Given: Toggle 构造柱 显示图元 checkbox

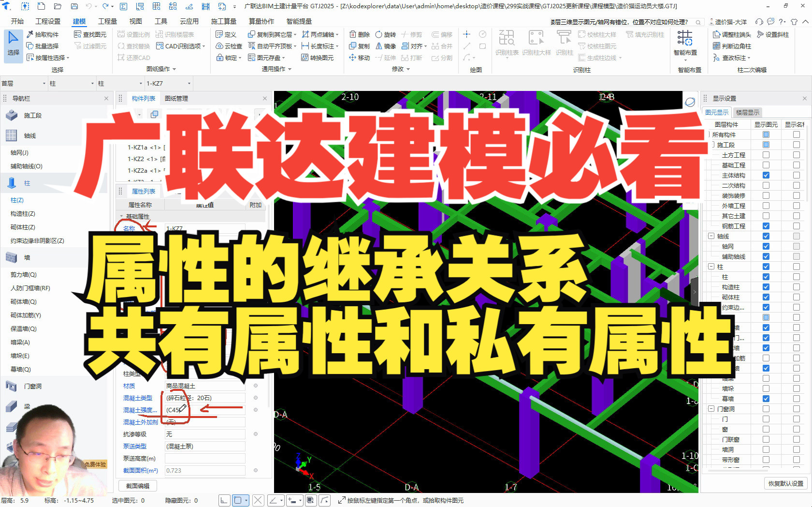Looking at the screenshot, I should pyautogui.click(x=766, y=287).
